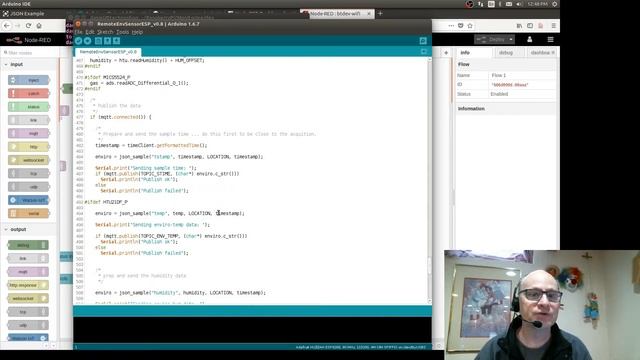Viewport: 640px width, 360px height.
Task: Click the Flow 1 name value
Action: coord(498,76)
